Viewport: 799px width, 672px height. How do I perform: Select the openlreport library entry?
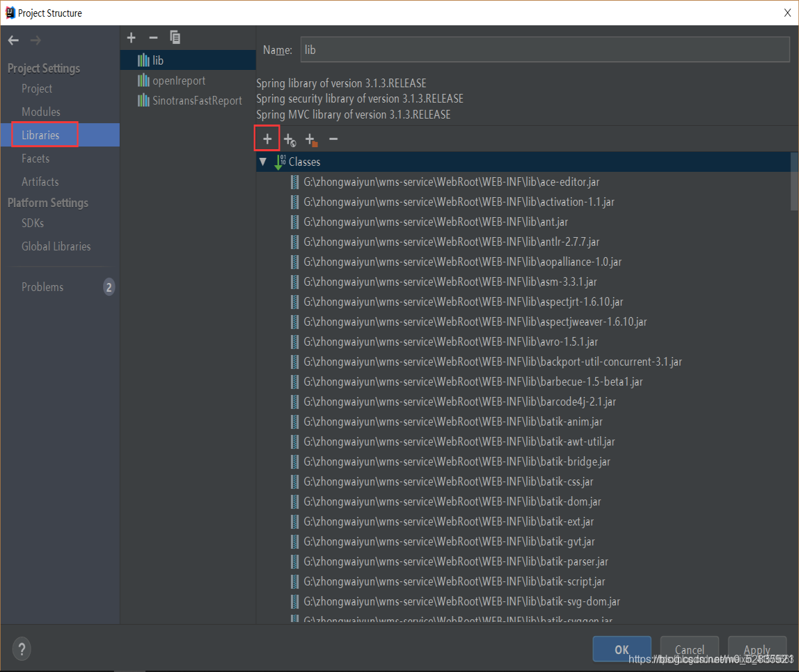[x=188, y=81]
